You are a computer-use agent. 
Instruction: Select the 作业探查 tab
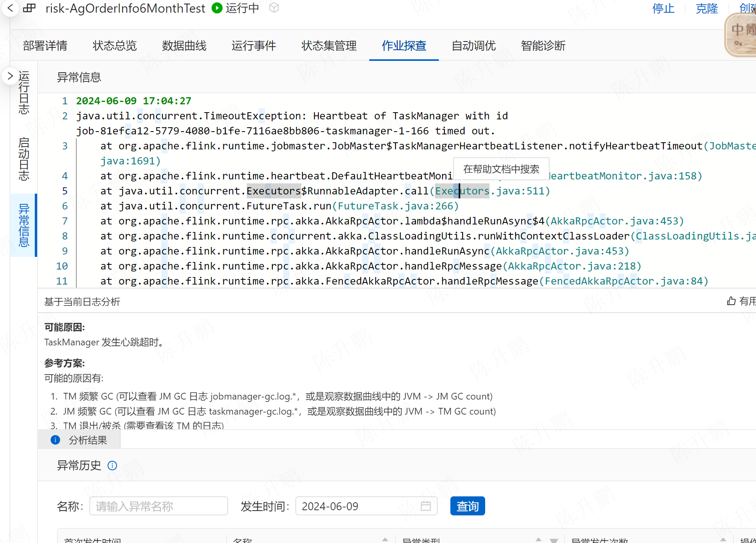404,45
